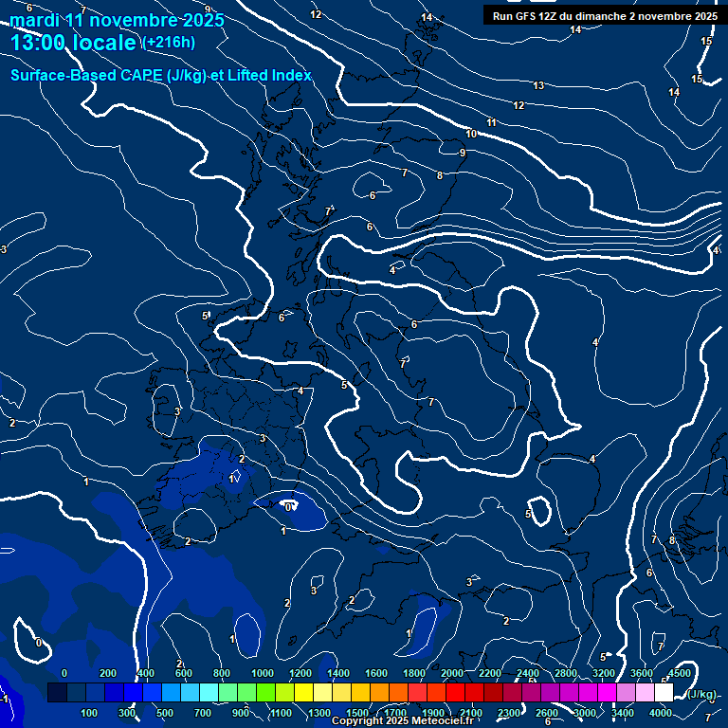Select the bright green 1000–1100 legend swatch
This screenshot has height=728, width=728.
[x=265, y=692]
